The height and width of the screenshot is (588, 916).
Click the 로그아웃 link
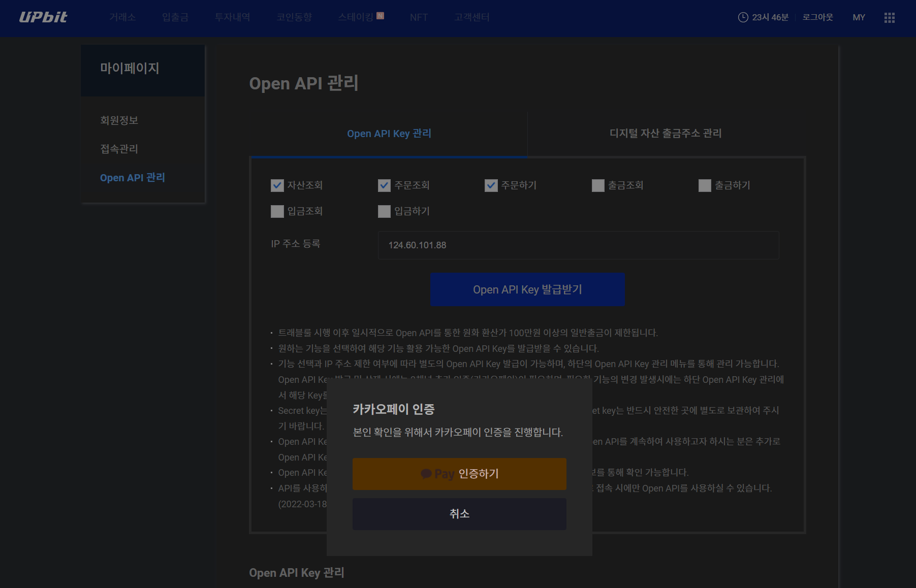(x=818, y=17)
